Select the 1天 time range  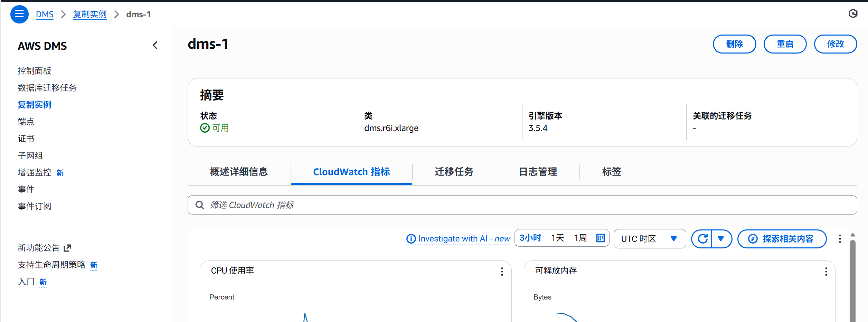(x=557, y=238)
